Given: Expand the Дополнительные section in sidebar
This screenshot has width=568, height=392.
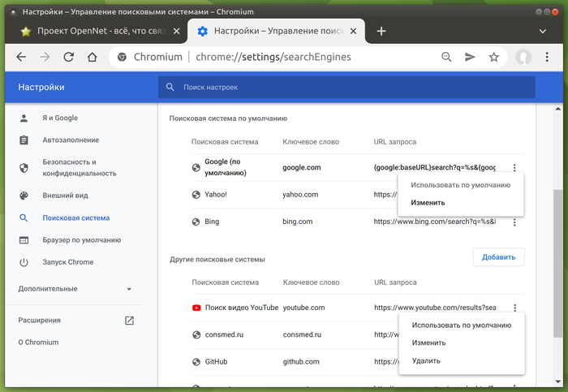Looking at the screenshot, I should coord(128,289).
